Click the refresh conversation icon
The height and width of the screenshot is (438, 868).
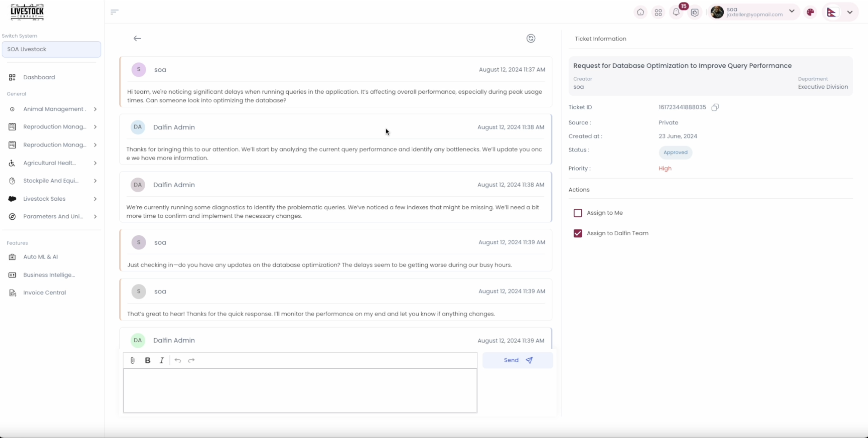[x=531, y=38]
